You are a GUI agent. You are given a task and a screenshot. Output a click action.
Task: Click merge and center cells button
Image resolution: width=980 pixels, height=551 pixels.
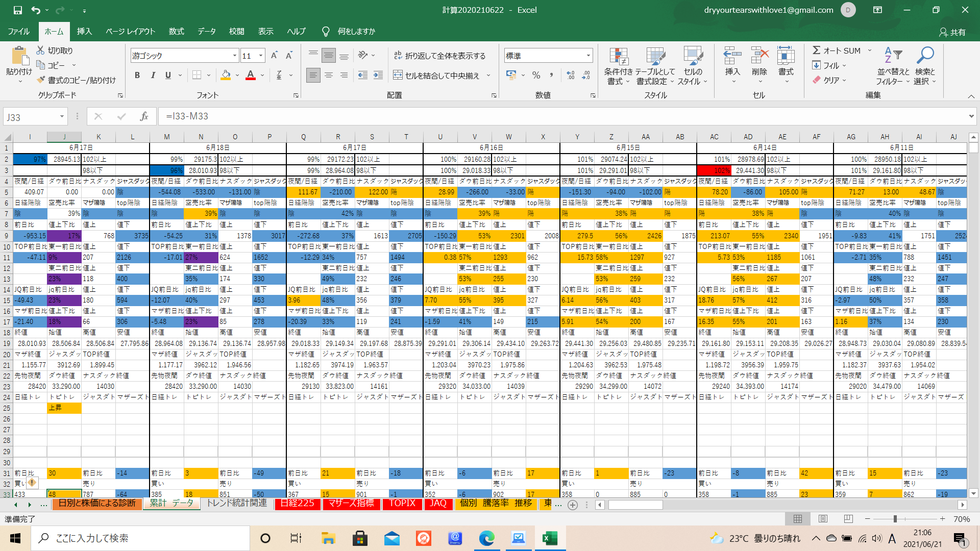[x=437, y=76]
